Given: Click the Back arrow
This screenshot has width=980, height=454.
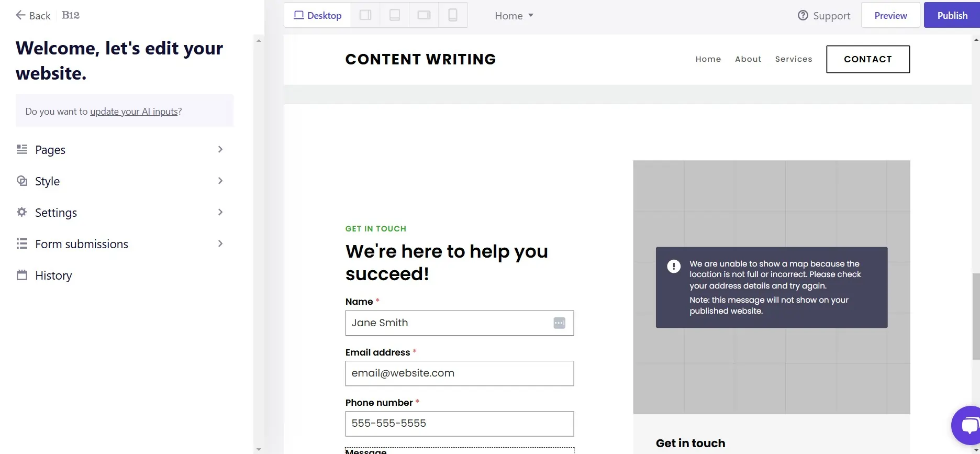Looking at the screenshot, I should [20, 15].
